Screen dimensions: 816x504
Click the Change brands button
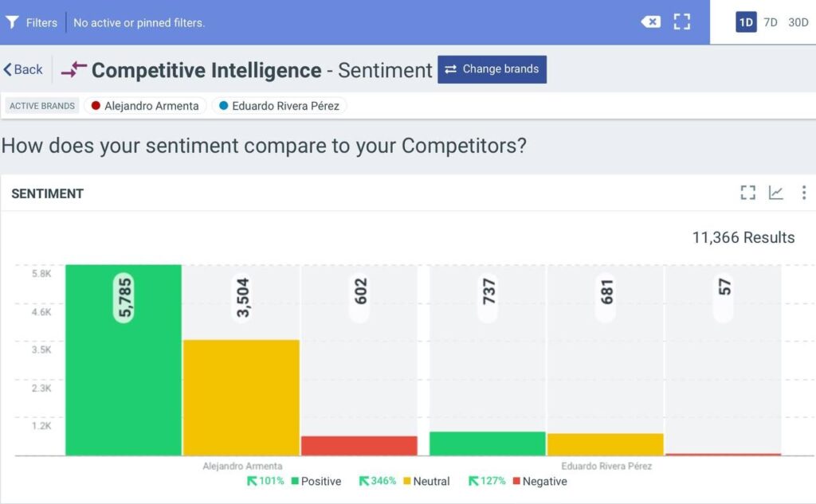pos(492,69)
